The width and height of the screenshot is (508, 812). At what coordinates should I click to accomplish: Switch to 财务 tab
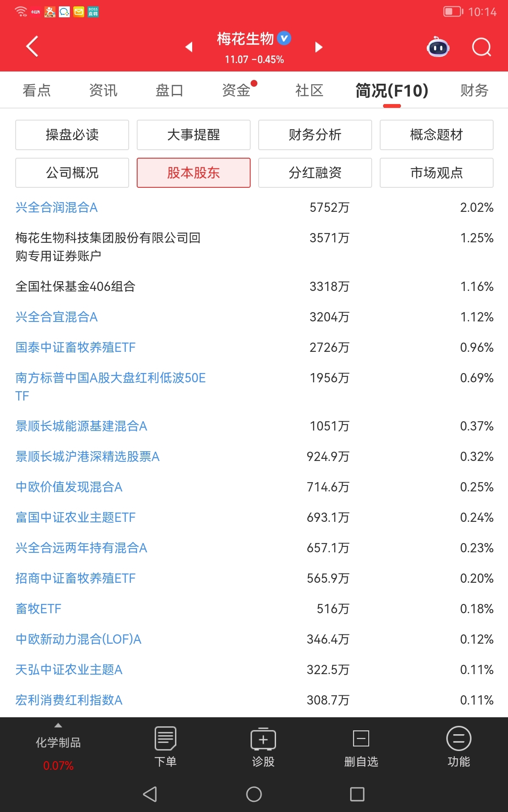click(x=475, y=90)
